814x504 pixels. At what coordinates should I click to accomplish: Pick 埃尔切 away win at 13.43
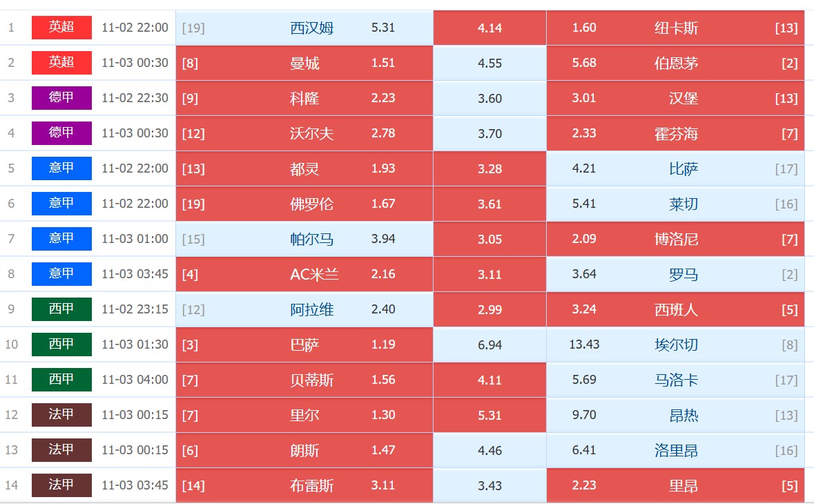(x=584, y=345)
